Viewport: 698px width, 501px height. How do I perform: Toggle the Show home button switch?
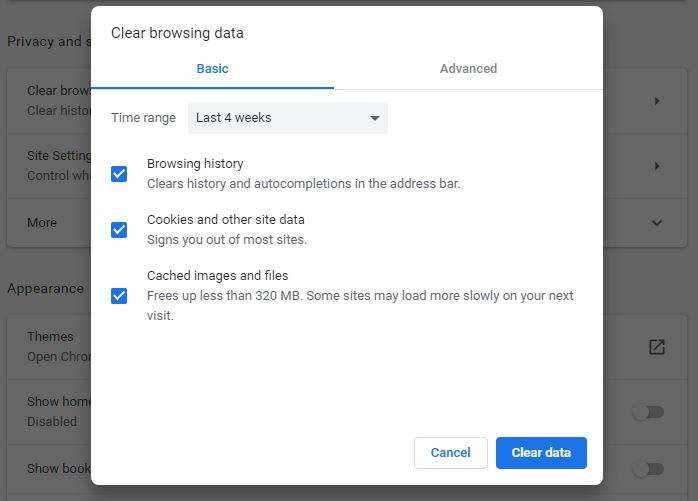[648, 412]
